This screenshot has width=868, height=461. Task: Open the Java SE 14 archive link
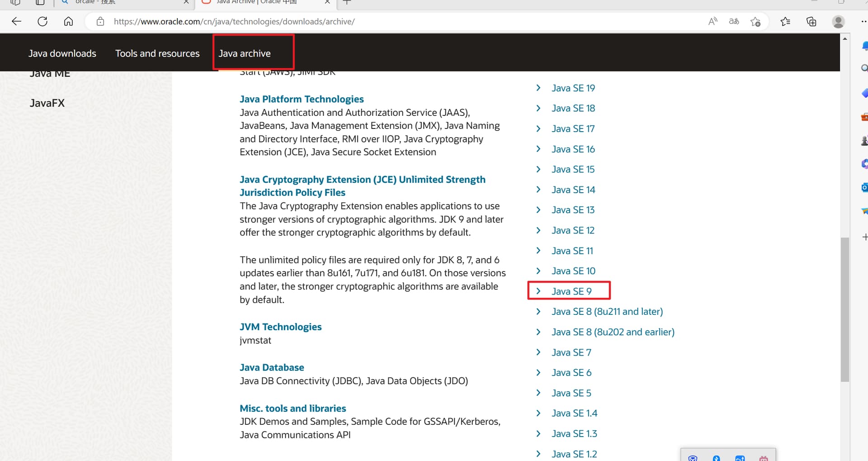coord(573,190)
